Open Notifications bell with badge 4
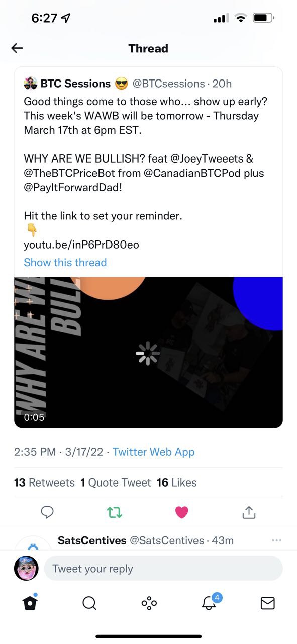Viewport: 297px width, 644px height. 209,602
